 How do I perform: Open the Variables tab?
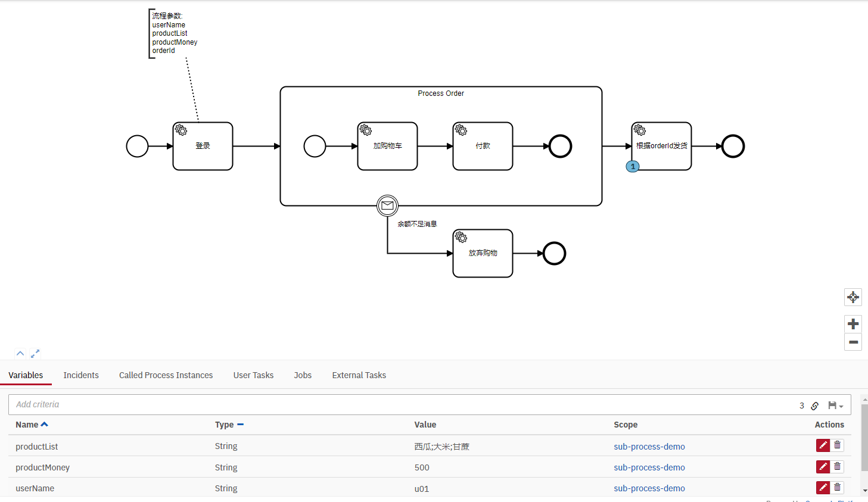point(26,375)
